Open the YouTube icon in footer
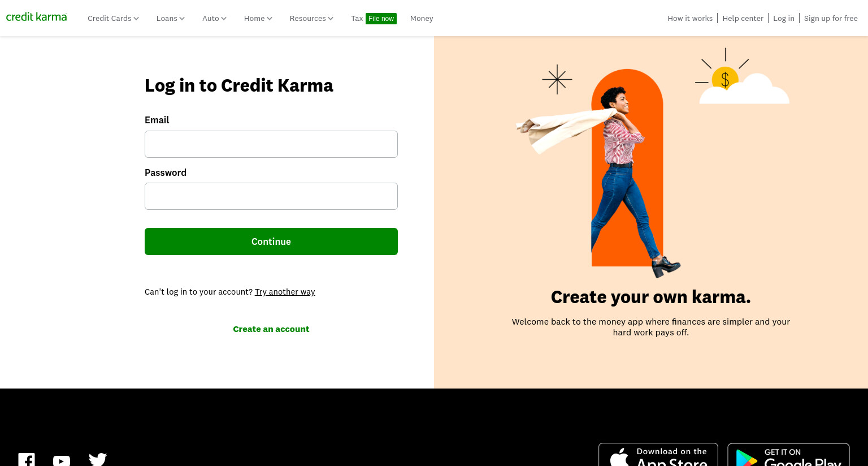868x466 pixels. [62, 460]
